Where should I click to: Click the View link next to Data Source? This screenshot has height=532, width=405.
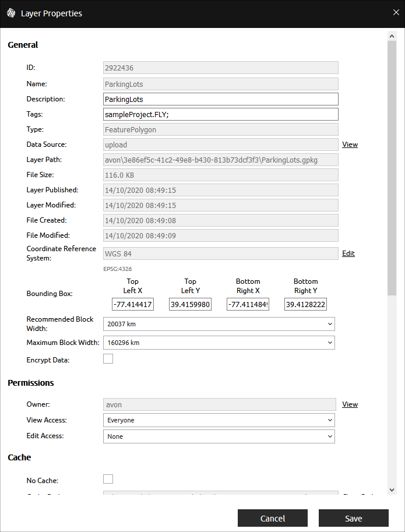click(x=350, y=145)
